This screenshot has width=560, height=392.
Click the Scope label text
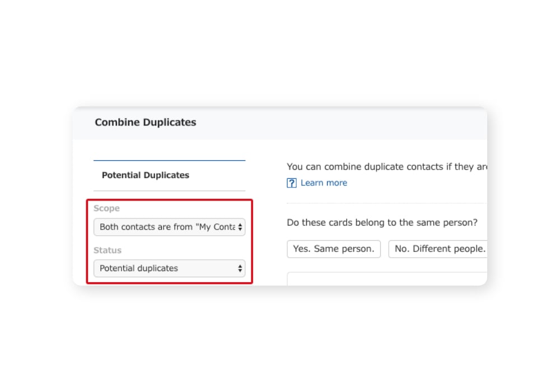(x=106, y=208)
